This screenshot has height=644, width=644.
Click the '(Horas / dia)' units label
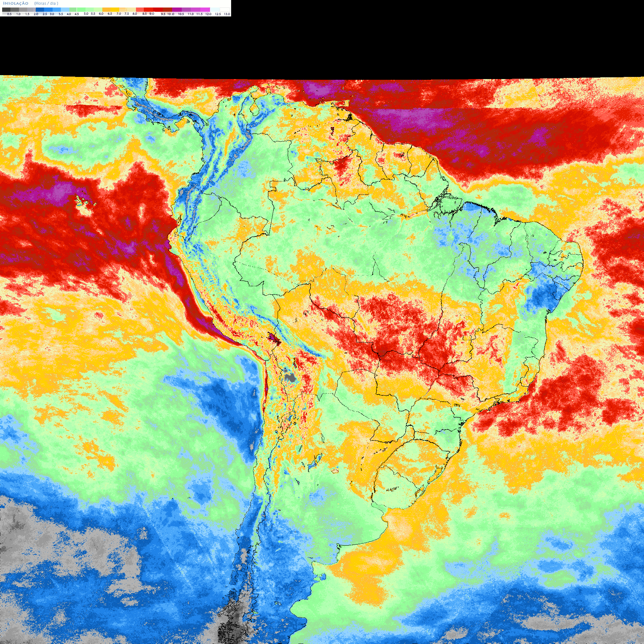[46, 3]
